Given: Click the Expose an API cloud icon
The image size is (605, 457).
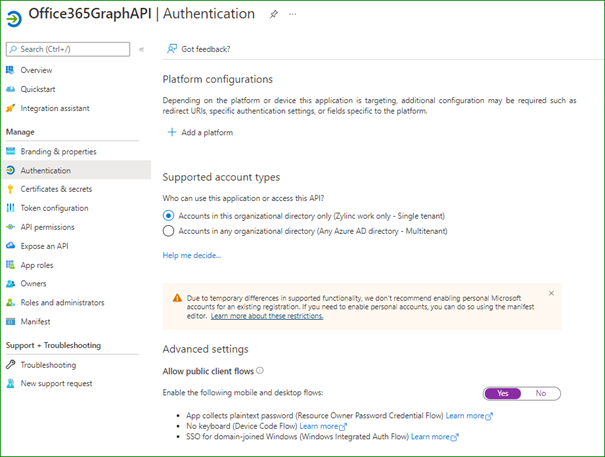Looking at the screenshot, I should 10,245.
